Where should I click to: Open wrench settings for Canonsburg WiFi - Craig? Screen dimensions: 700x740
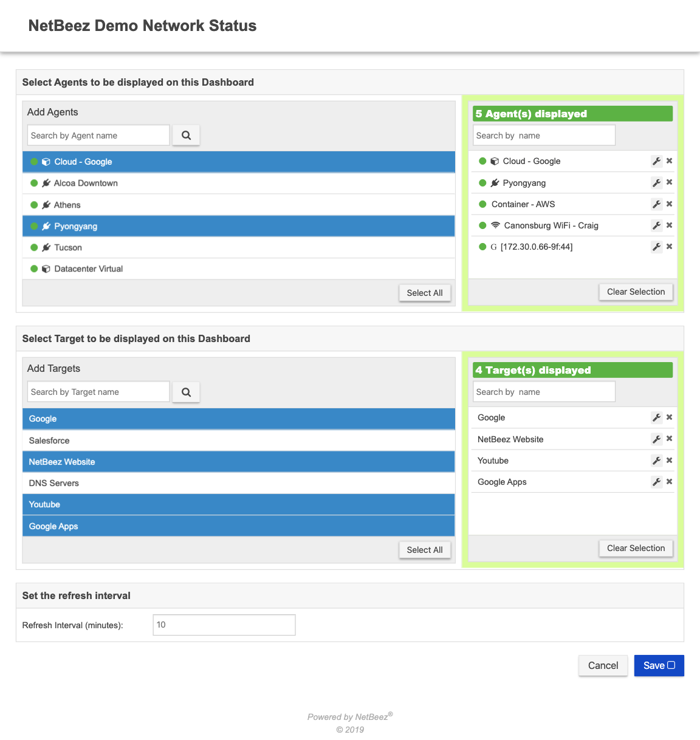coord(656,225)
